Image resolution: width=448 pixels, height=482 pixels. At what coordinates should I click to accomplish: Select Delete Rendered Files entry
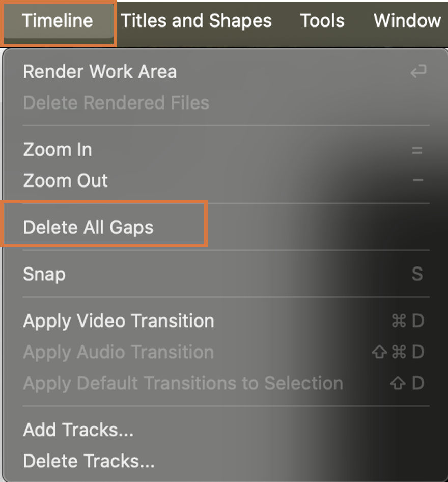point(116,103)
